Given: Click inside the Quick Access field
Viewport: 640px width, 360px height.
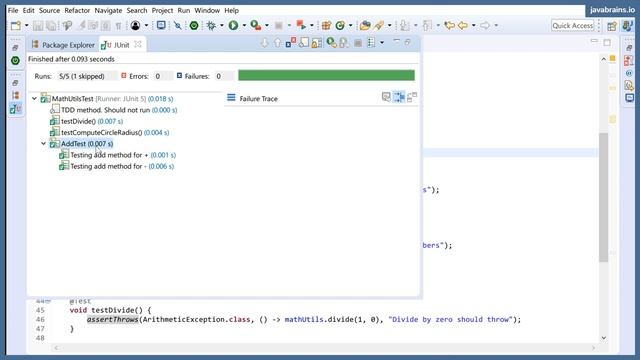Looking at the screenshot, I should (572, 25).
